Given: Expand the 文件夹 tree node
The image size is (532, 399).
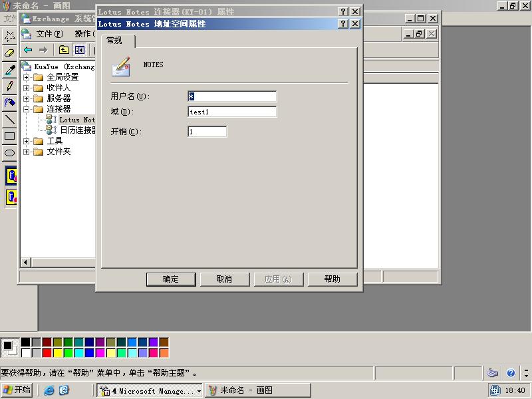Looking at the screenshot, I should tap(26, 152).
